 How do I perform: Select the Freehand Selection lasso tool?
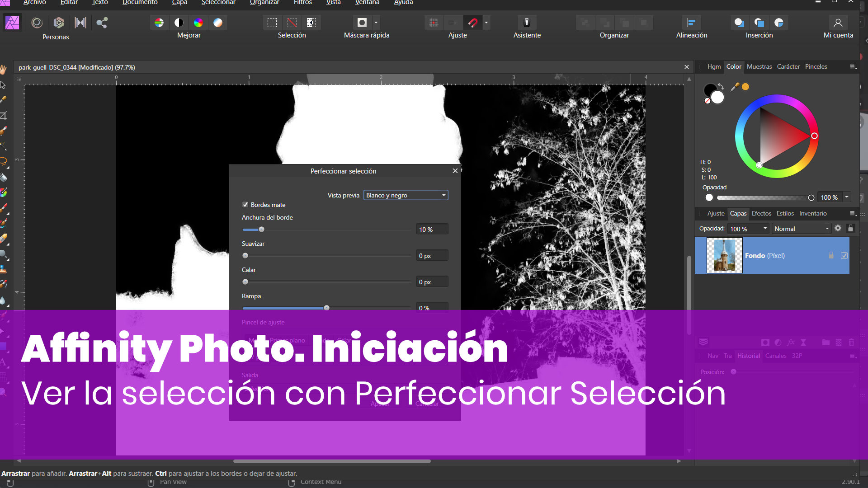pos(4,161)
